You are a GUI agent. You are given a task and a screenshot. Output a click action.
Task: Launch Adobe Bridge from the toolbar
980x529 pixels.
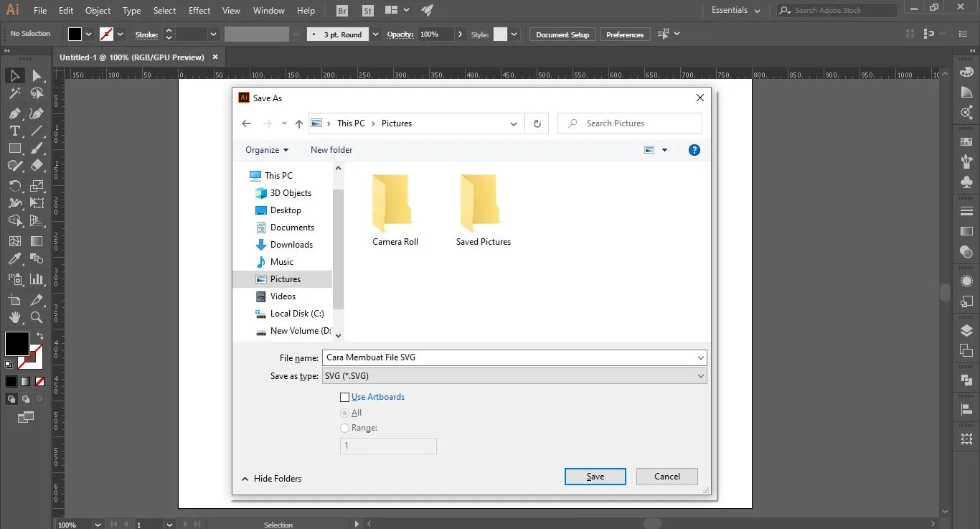click(x=341, y=10)
